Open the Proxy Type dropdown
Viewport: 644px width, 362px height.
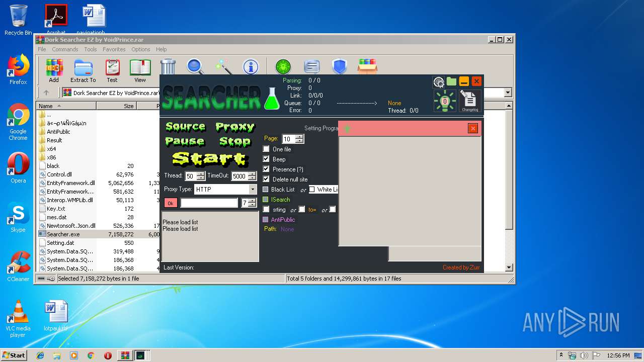click(253, 190)
